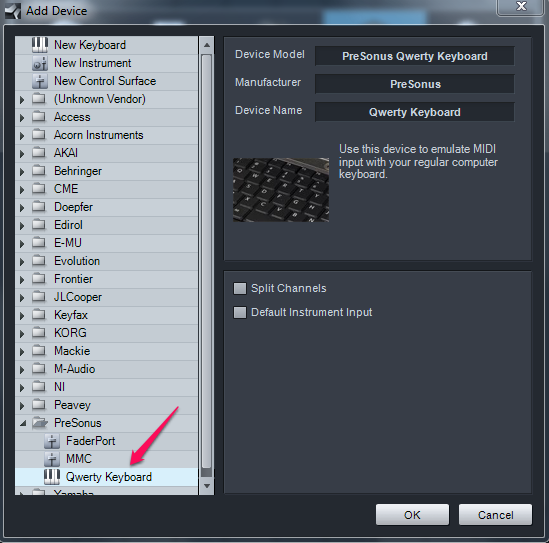Click the device list scroll up arrow
The height and width of the screenshot is (543, 549).
(207, 45)
